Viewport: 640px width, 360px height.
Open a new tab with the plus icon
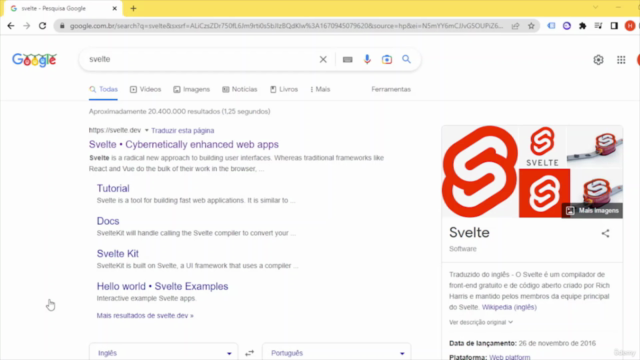coord(133,8)
